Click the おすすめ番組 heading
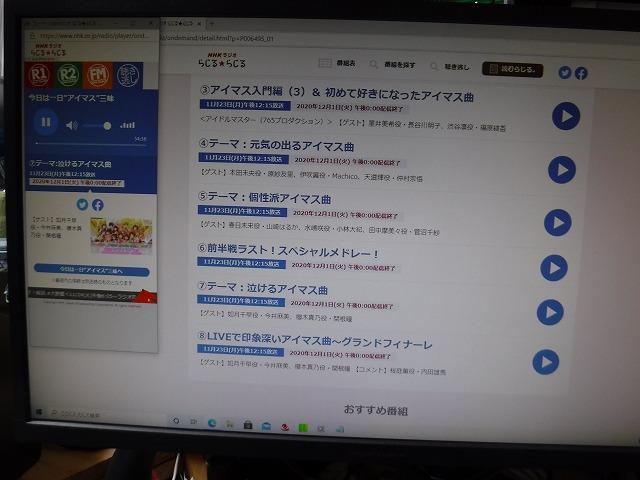This screenshot has height=480, width=640. pyautogui.click(x=376, y=410)
